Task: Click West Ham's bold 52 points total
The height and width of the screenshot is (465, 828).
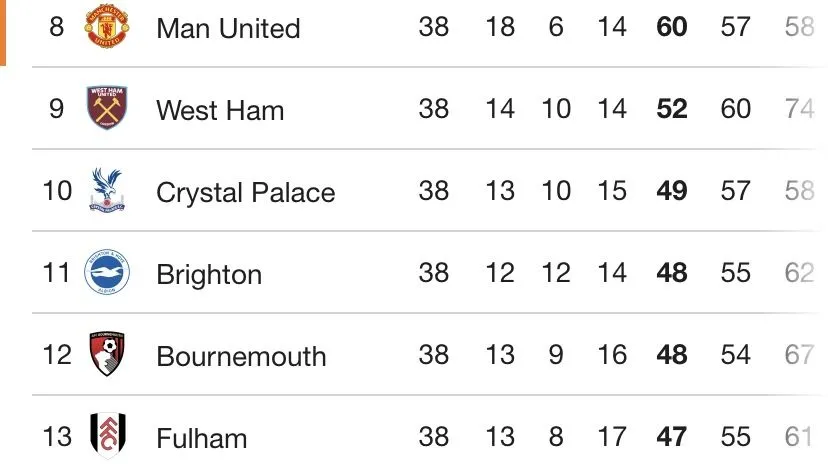Action: 672,109
